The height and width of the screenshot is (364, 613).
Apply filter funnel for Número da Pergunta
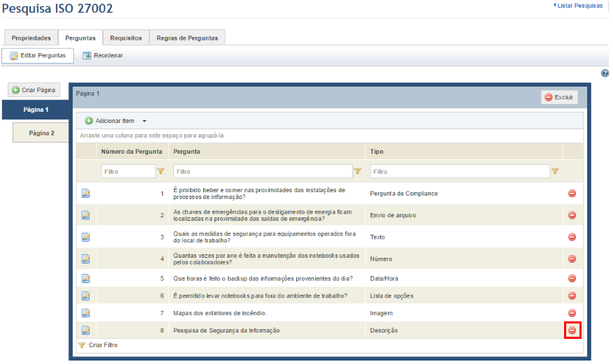pyautogui.click(x=161, y=171)
